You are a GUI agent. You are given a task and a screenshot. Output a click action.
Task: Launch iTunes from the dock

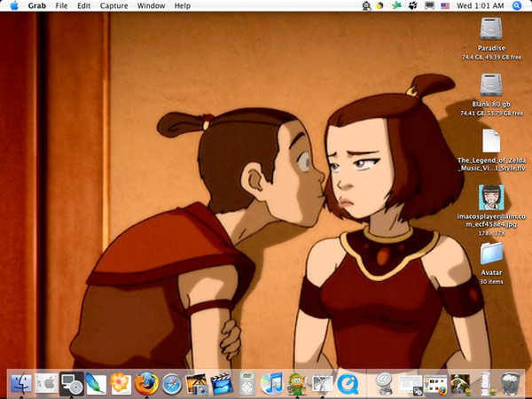(x=272, y=383)
